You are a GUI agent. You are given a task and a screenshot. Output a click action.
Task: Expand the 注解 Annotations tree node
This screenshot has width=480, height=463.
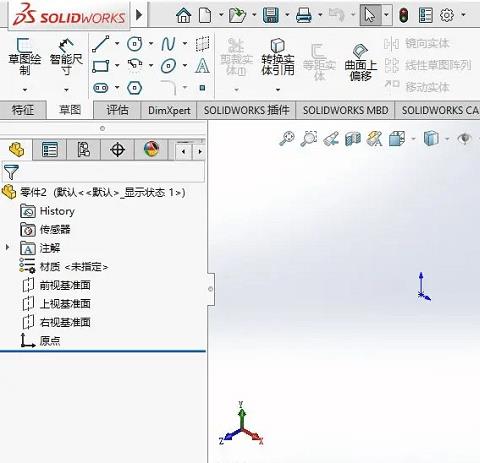tap(7, 248)
